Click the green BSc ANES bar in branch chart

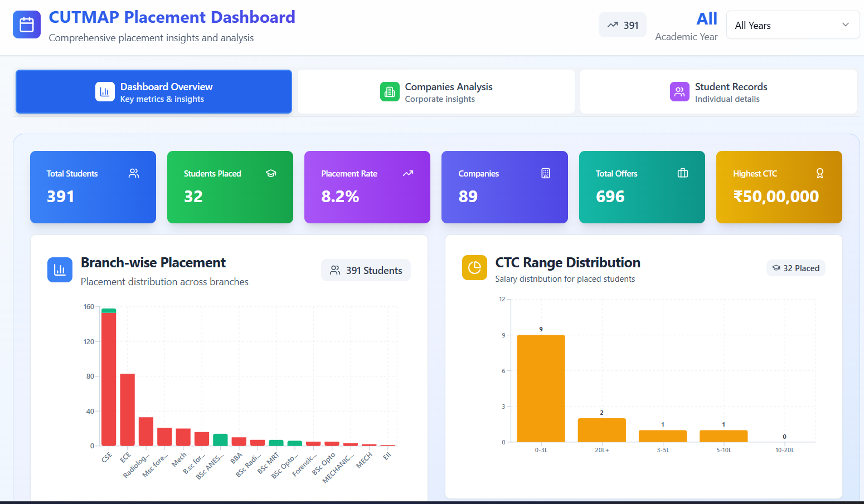(x=220, y=440)
